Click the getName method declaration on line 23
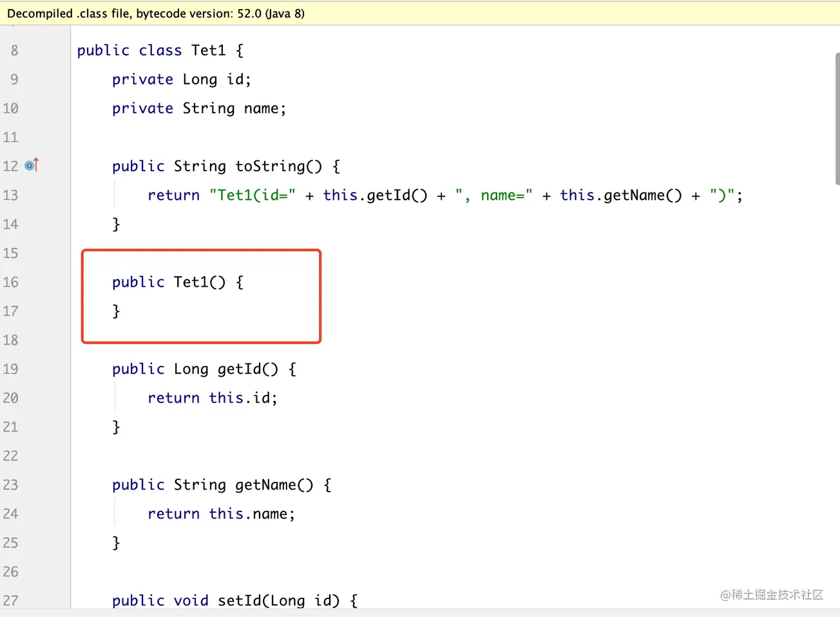This screenshot has width=840, height=617. tap(265, 485)
